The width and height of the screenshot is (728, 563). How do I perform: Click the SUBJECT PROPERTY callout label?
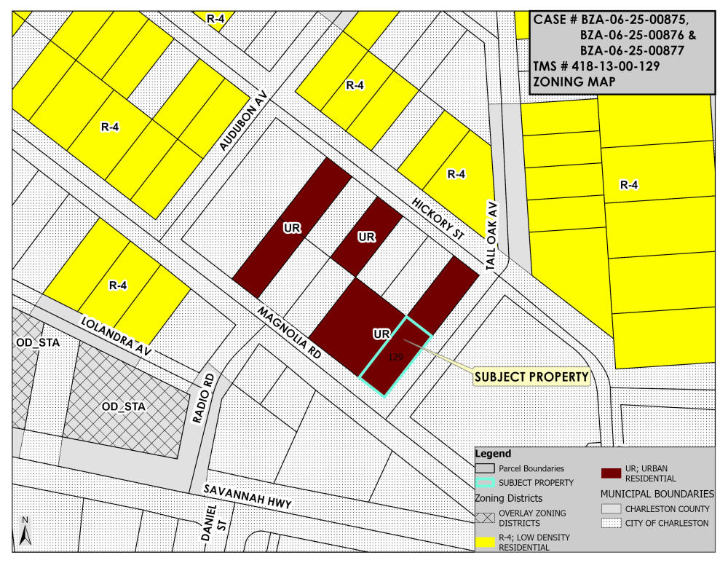[x=531, y=377]
